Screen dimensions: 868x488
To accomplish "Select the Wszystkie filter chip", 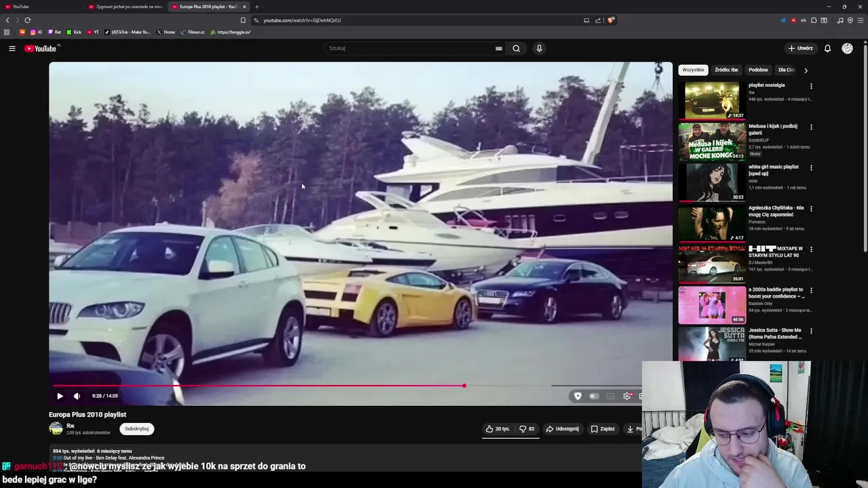I will (693, 70).
